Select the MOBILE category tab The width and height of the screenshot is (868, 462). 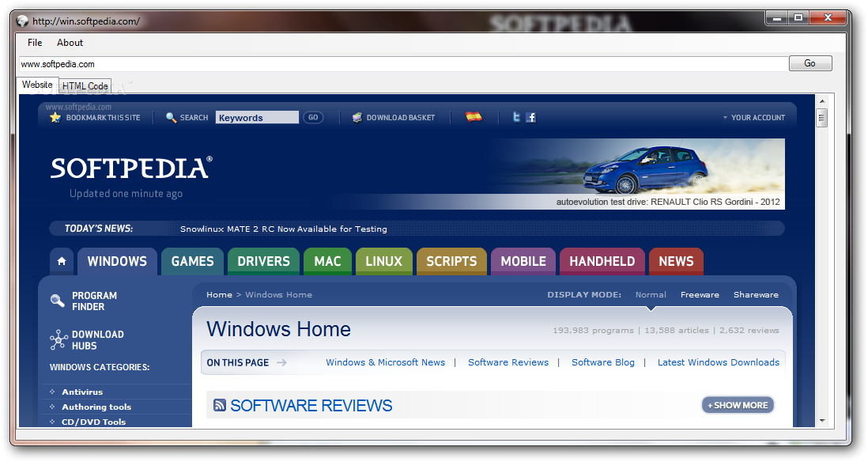pos(523,262)
